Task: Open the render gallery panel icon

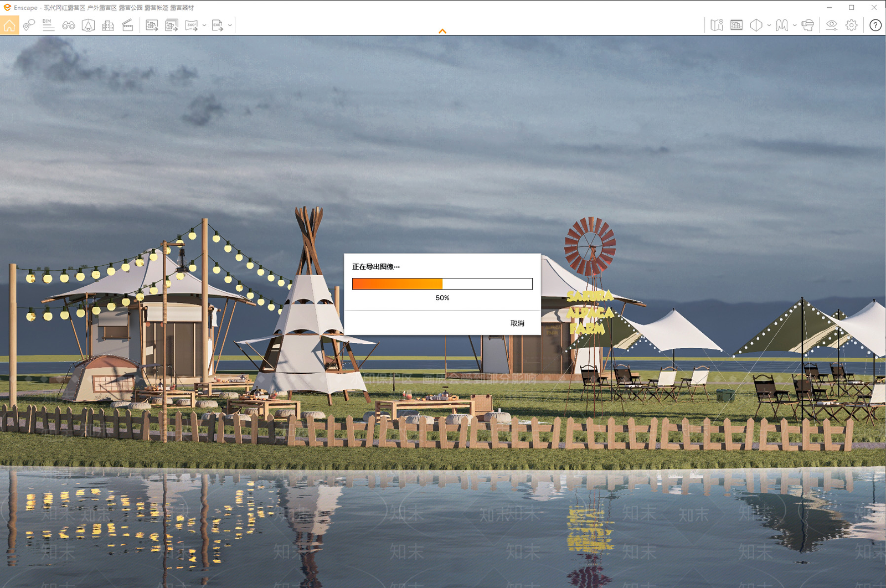Action: (736, 25)
